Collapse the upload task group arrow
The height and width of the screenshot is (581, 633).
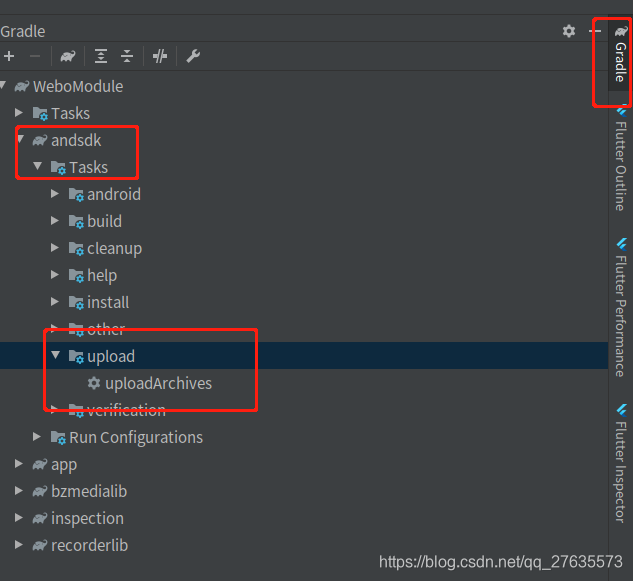pyautogui.click(x=56, y=355)
